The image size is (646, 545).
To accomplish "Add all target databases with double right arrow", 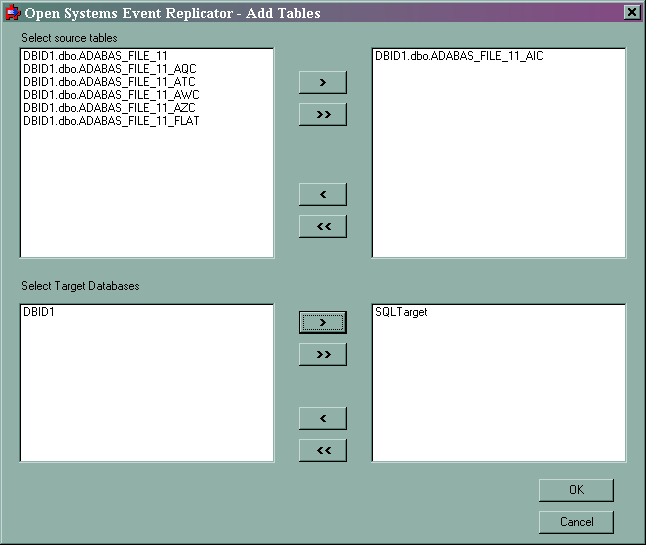I will [323, 355].
